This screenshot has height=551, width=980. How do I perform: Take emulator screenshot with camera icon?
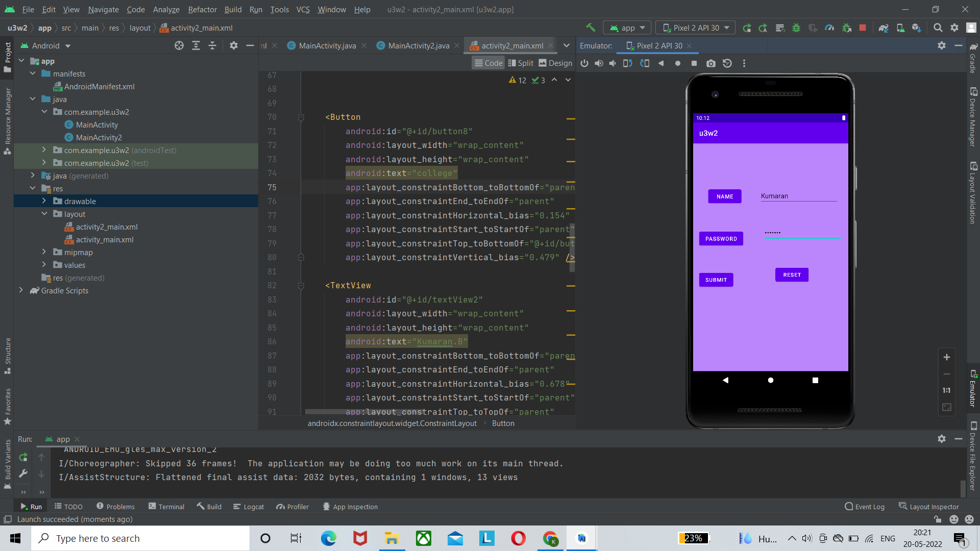[710, 63]
